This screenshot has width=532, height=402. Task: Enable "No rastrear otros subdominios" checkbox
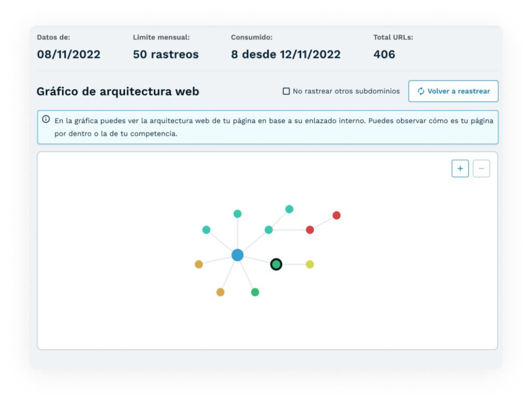[286, 91]
